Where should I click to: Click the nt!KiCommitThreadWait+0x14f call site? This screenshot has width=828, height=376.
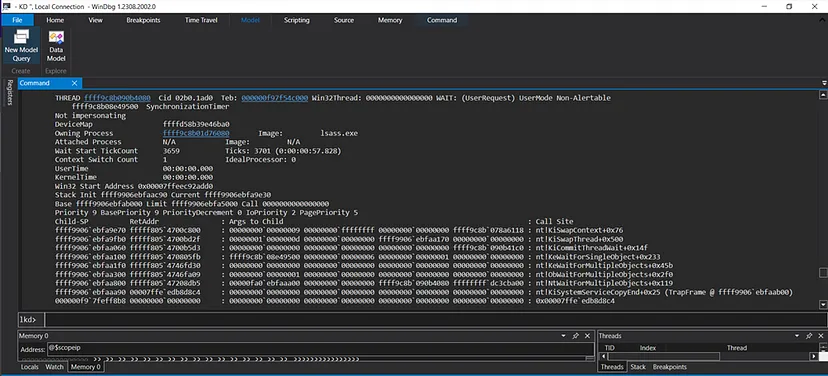coord(591,248)
